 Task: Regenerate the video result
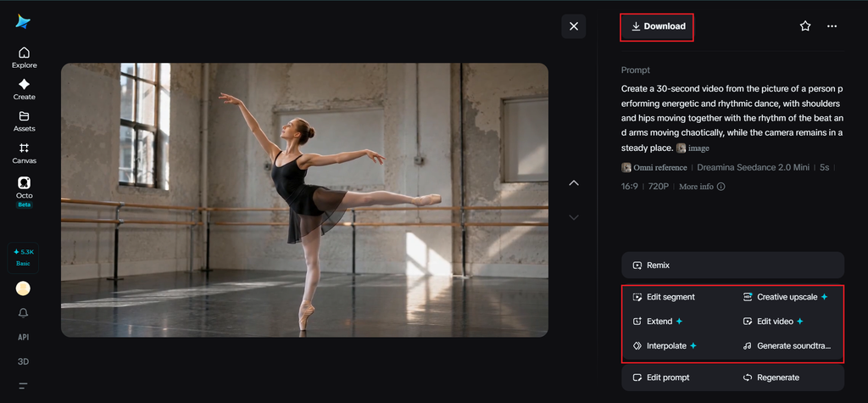coord(771,378)
